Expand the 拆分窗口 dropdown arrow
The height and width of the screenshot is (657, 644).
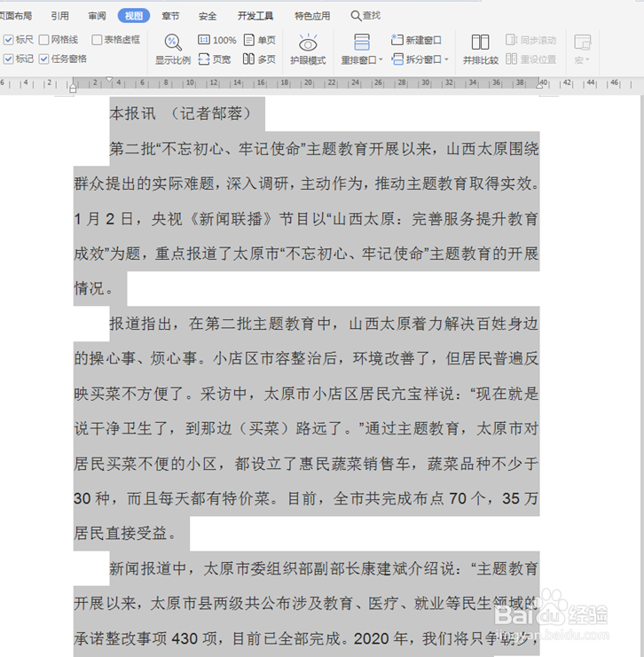tap(446, 59)
